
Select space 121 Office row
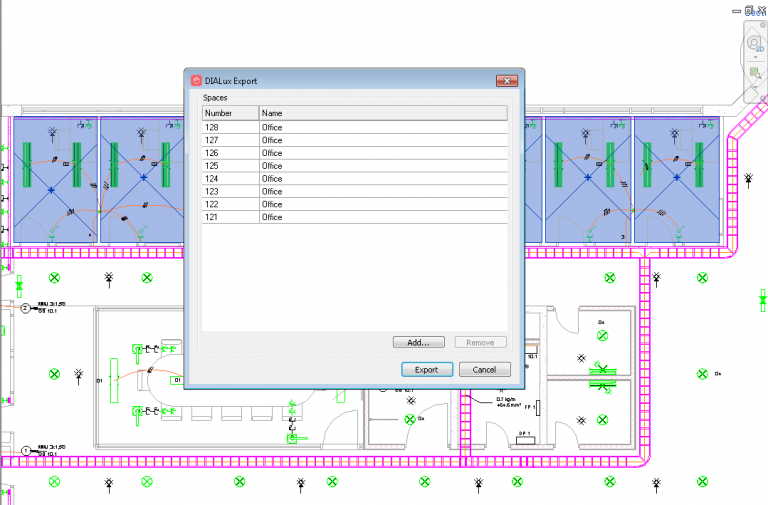[355, 217]
